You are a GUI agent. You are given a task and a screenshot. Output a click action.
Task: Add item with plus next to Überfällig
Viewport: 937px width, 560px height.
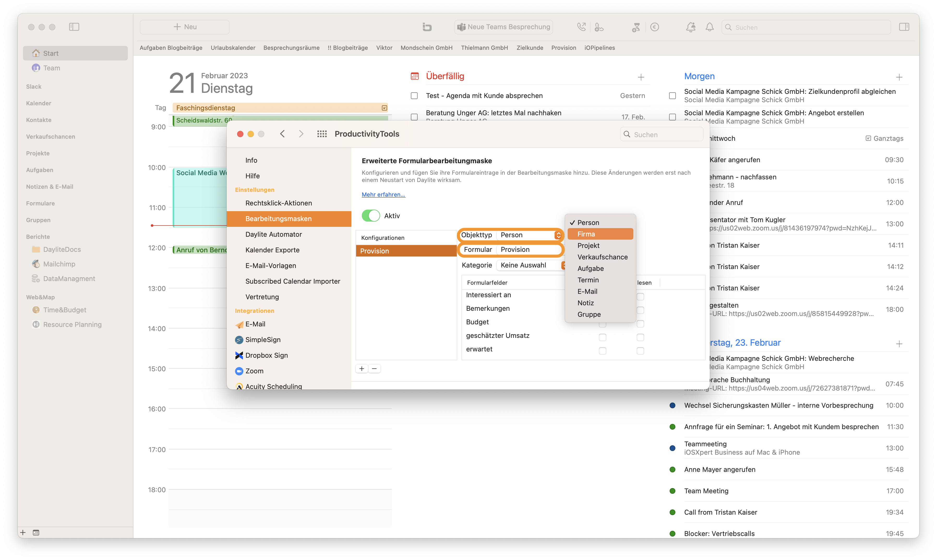pos(641,77)
